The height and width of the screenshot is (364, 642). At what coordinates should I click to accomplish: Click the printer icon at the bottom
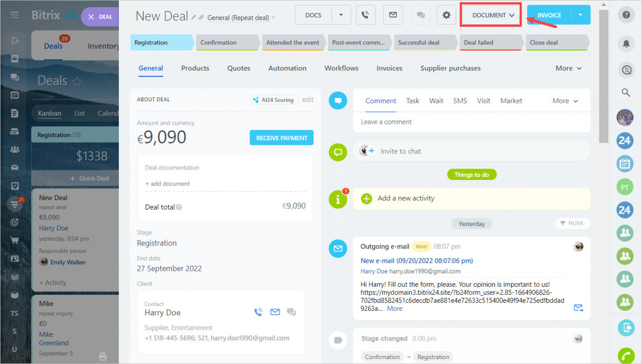(x=103, y=356)
